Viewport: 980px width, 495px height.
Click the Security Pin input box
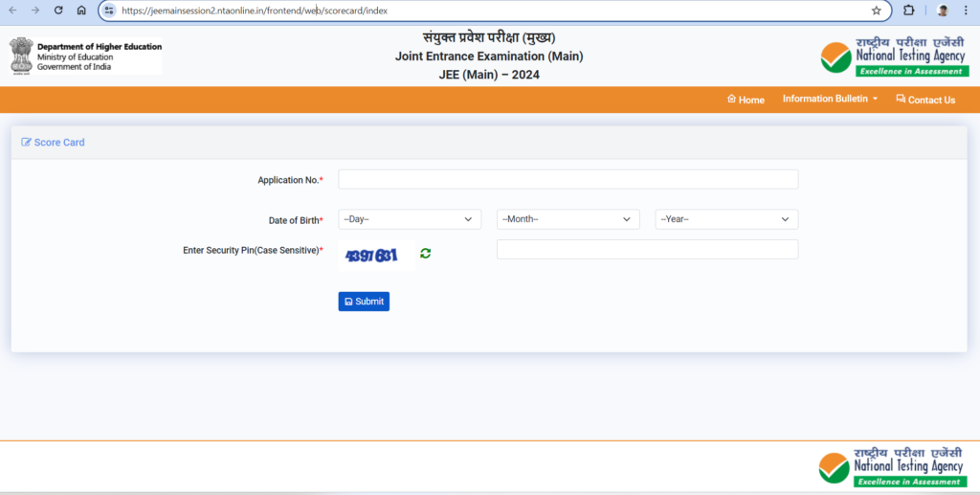click(647, 250)
